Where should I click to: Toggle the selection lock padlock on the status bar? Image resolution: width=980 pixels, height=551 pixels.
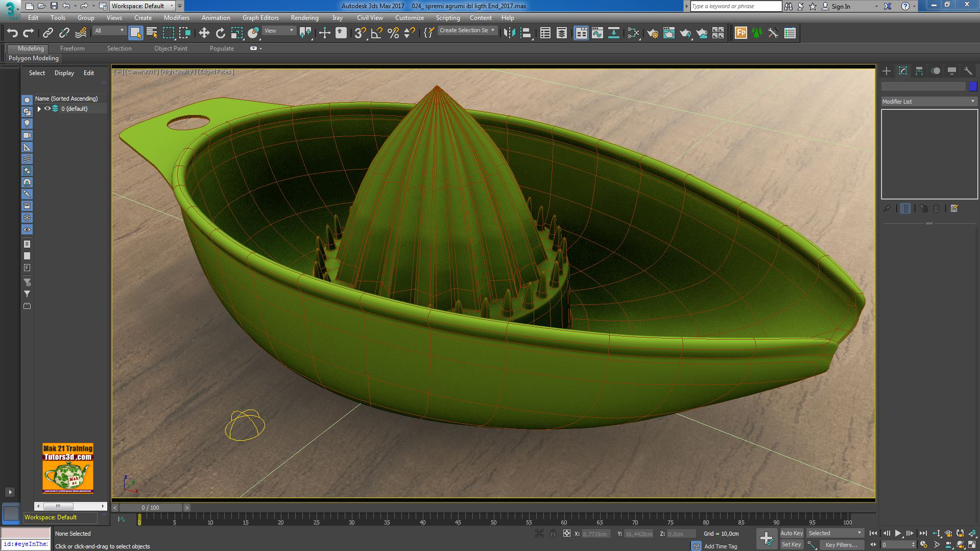pyautogui.click(x=553, y=533)
